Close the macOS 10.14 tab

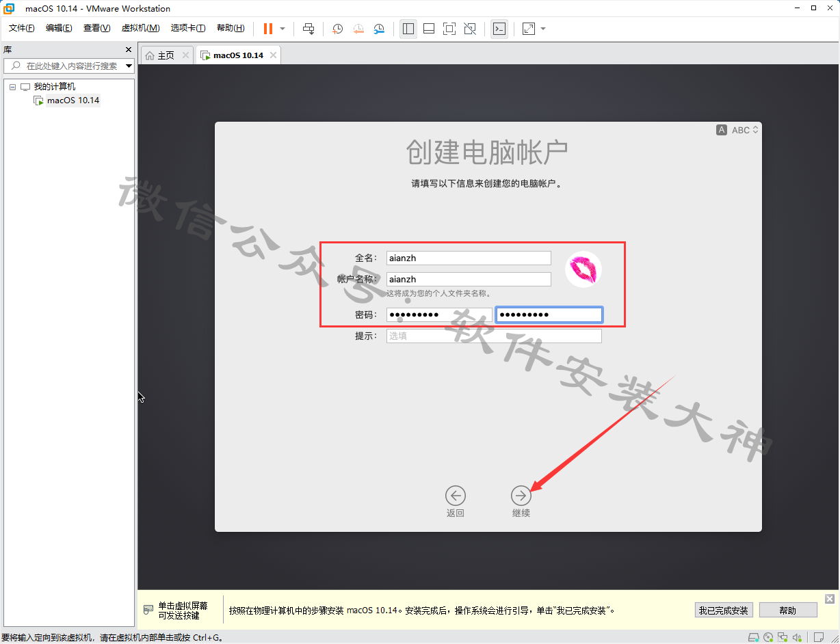273,55
